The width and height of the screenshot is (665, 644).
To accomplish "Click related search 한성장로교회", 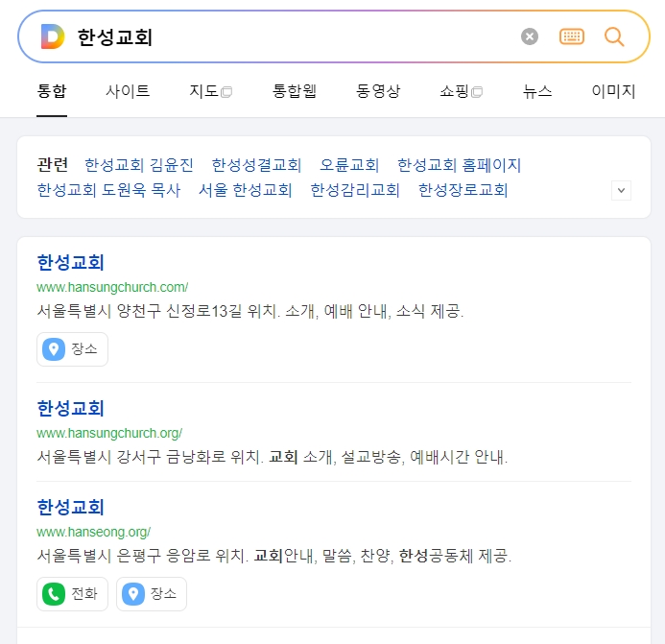I will pyautogui.click(x=463, y=190).
